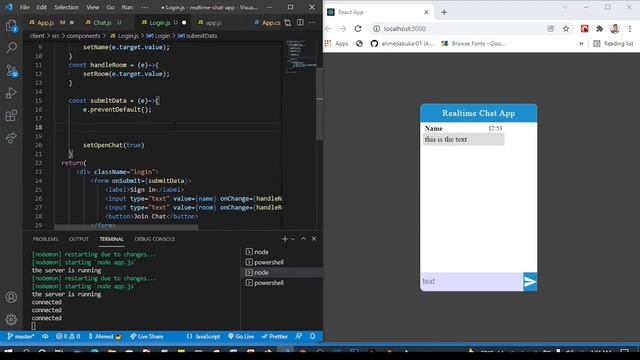Open the Accounts icon in VS Code
Image resolution: width=640 pixels, height=360 pixels.
11,297
